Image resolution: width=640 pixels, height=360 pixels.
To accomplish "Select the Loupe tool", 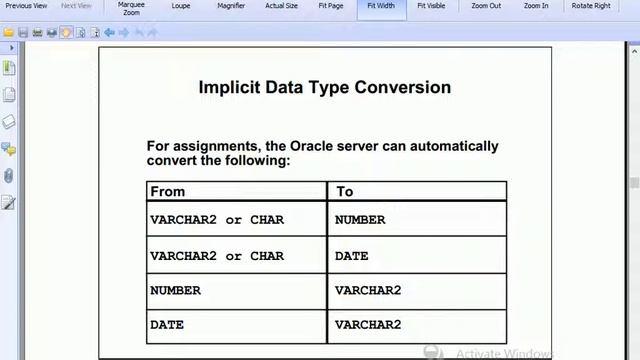I will [181, 6].
